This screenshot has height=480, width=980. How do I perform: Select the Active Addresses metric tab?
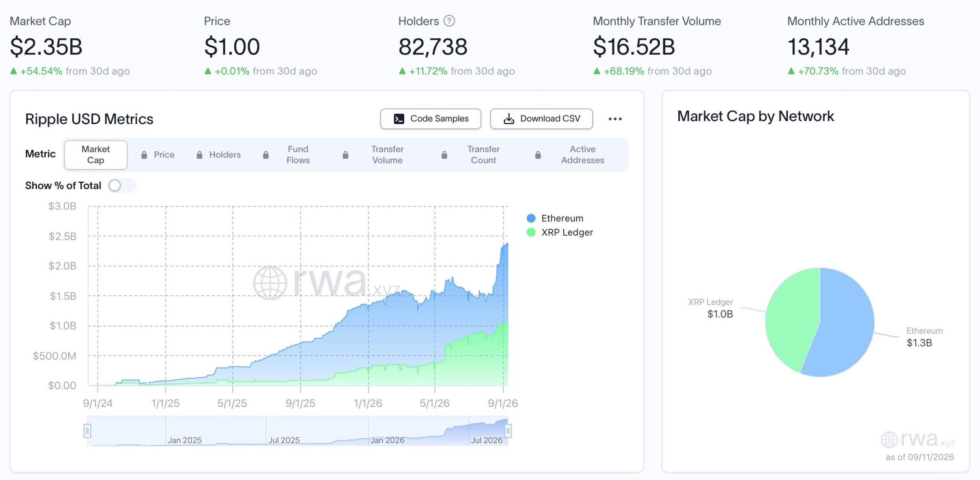pos(583,155)
